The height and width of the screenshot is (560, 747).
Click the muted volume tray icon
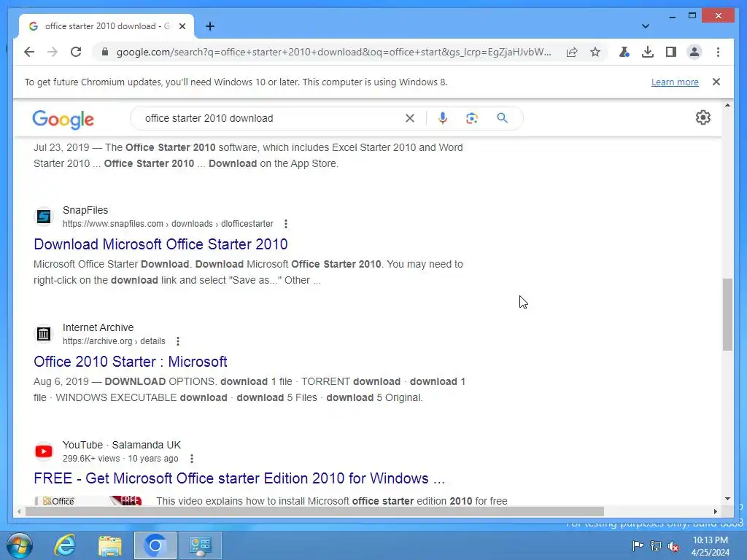673,546
